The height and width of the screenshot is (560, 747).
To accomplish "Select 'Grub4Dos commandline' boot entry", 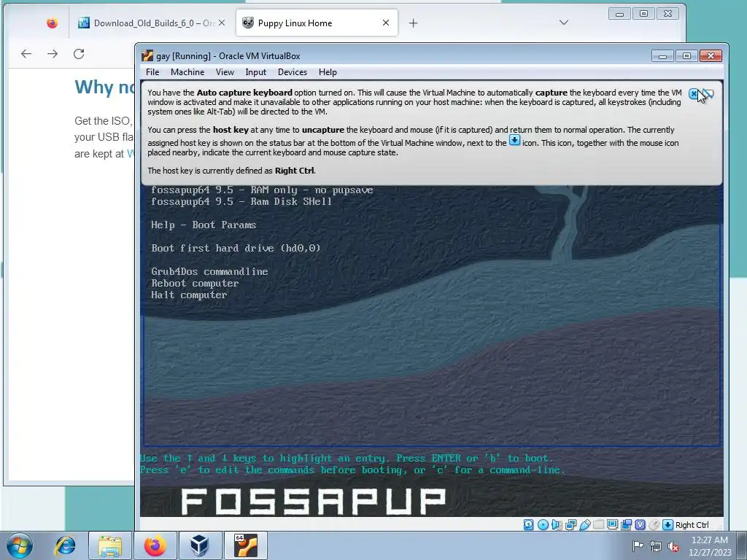I will 209,271.
